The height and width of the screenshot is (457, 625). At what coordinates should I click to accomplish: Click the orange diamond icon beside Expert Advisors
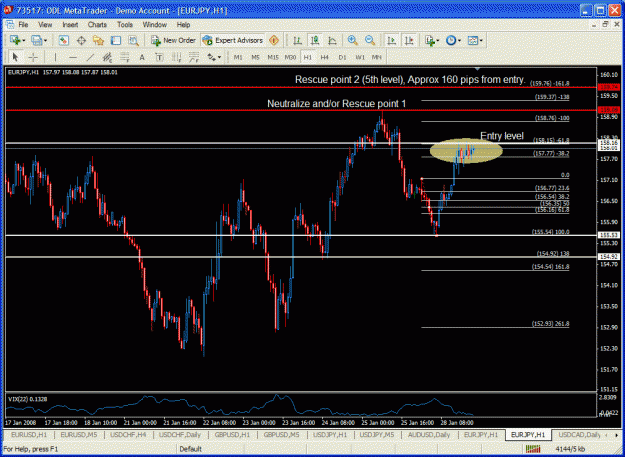274,40
